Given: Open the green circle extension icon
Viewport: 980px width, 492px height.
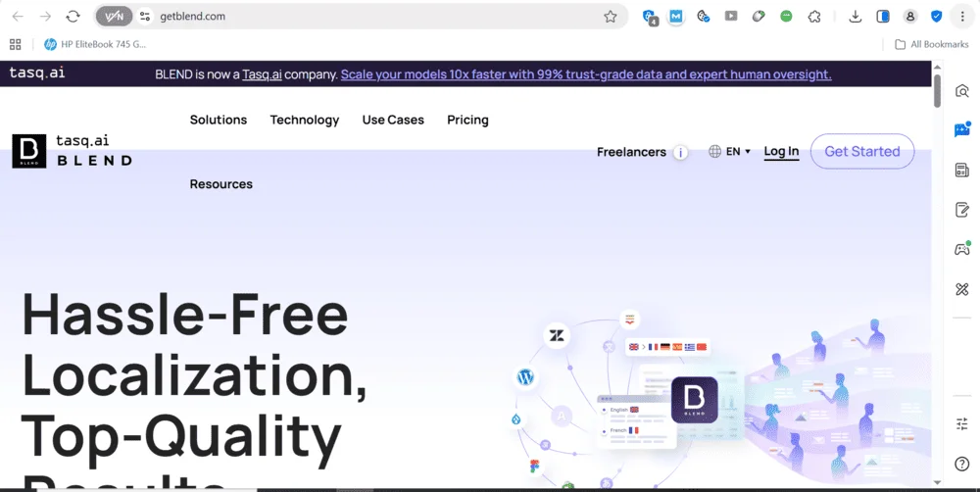Looking at the screenshot, I should (x=786, y=17).
